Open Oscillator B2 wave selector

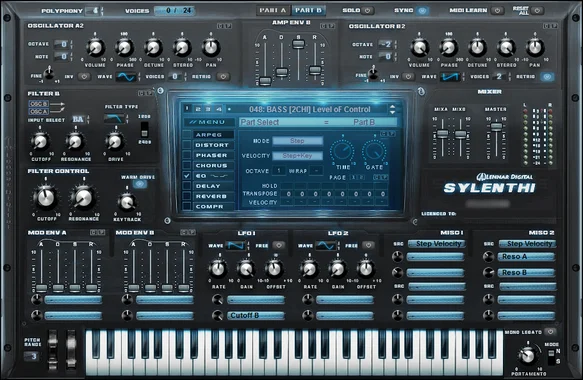[x=450, y=77]
